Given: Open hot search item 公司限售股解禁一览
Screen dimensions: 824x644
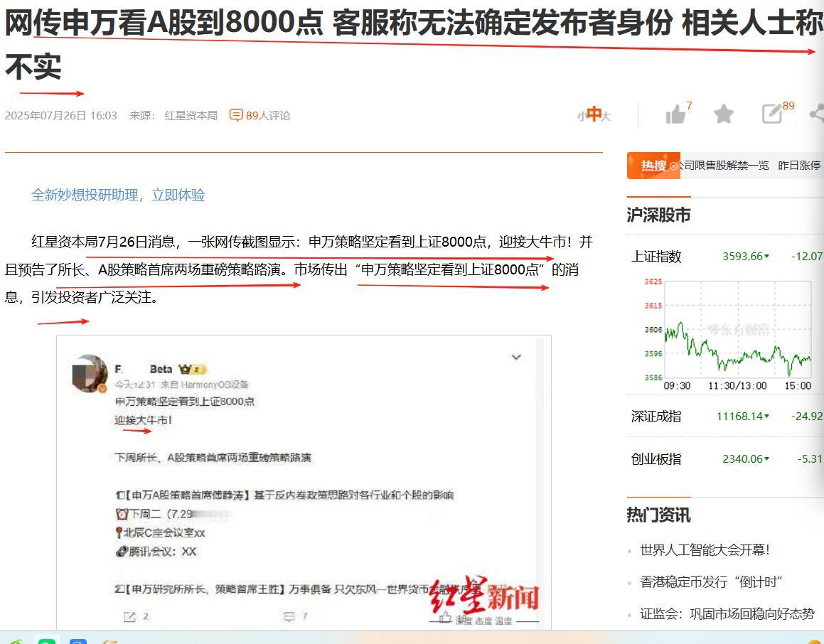Looking at the screenshot, I should click(725, 166).
